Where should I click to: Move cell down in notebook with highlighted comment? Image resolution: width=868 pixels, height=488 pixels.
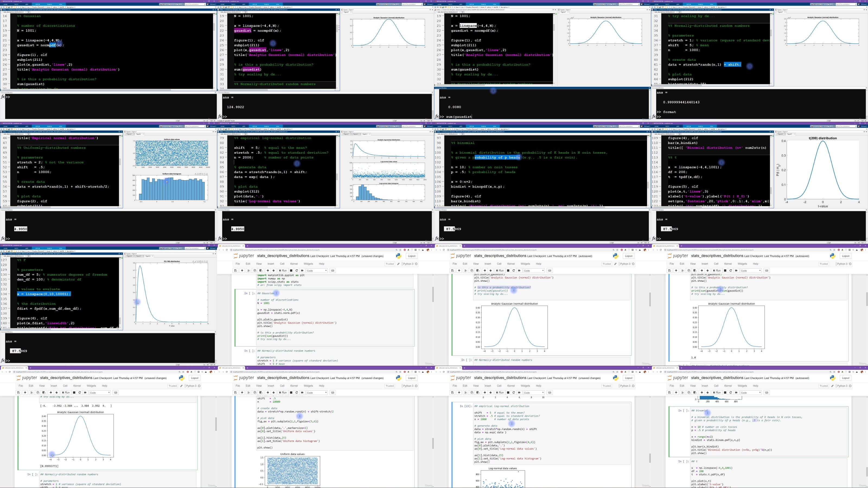point(491,271)
